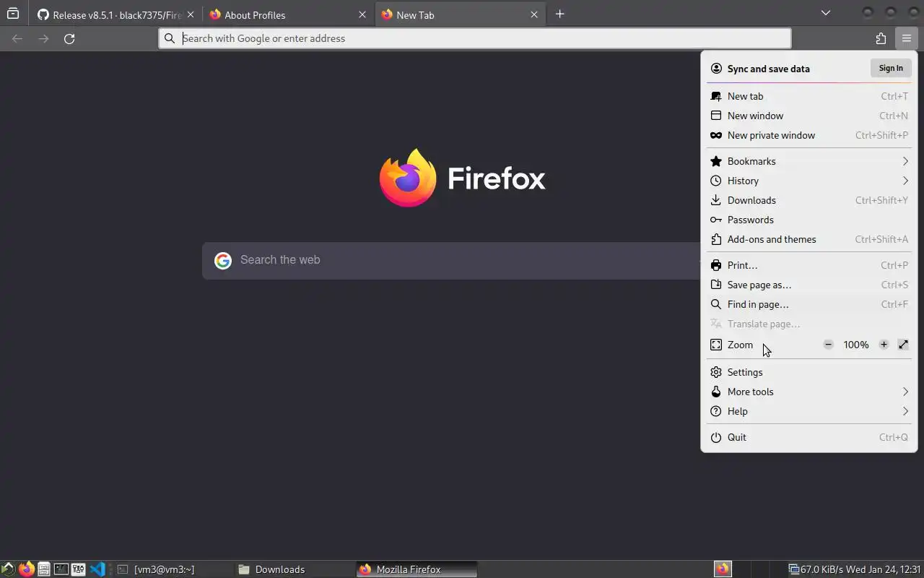Screen dimensions: 924x578
Task: Choose Save page as…
Action: (809, 285)
